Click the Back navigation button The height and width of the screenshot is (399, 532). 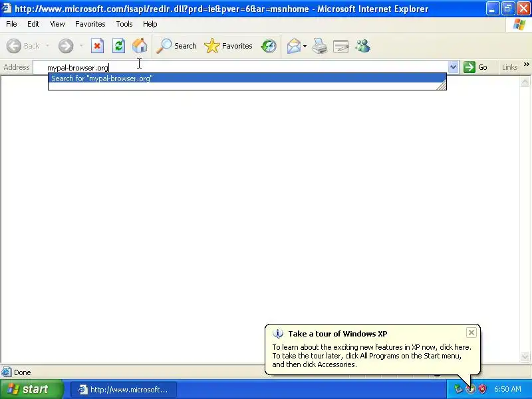[x=23, y=46]
